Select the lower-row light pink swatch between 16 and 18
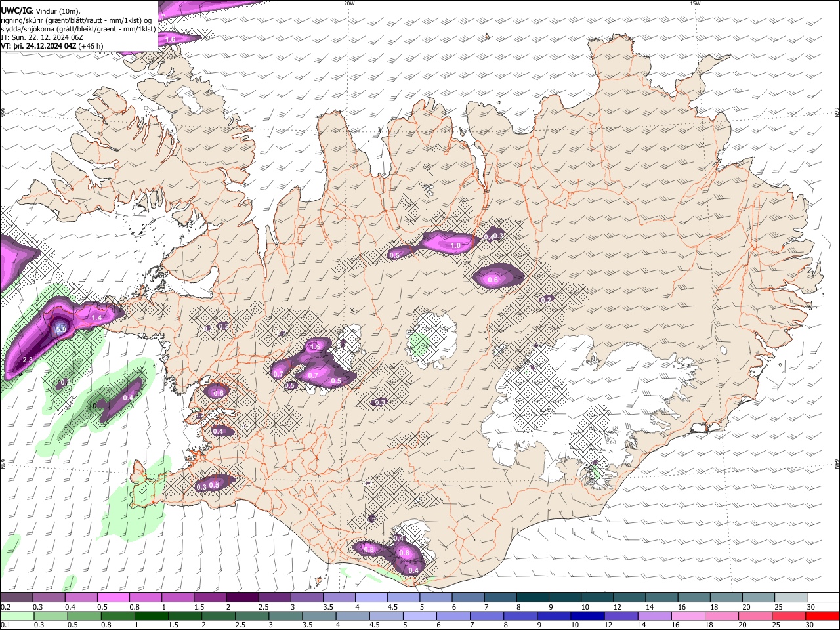 688,616
